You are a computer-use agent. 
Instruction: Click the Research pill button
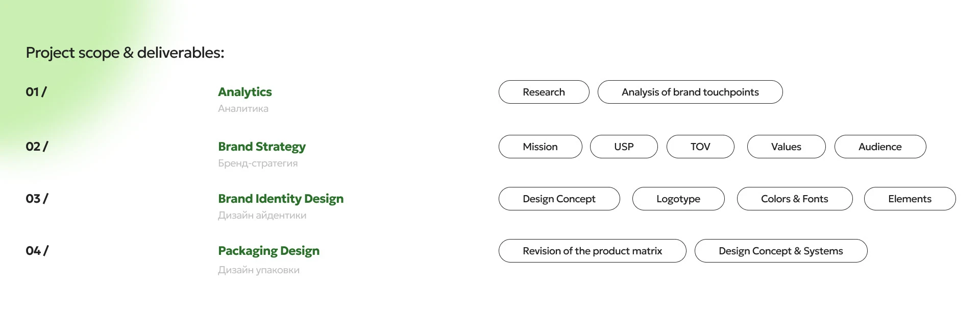coord(544,92)
